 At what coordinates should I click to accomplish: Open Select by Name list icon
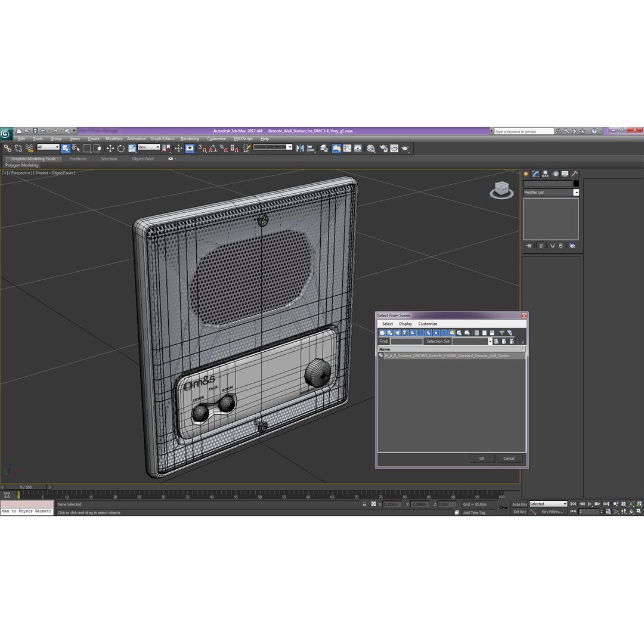(76, 148)
